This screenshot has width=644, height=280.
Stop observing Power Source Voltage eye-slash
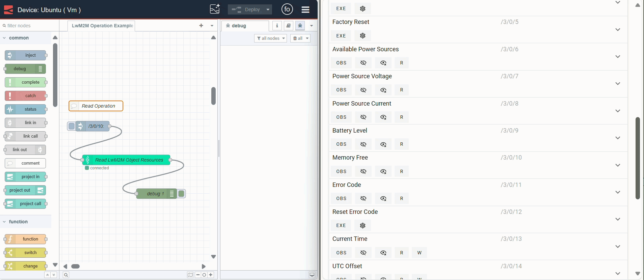tap(364, 90)
